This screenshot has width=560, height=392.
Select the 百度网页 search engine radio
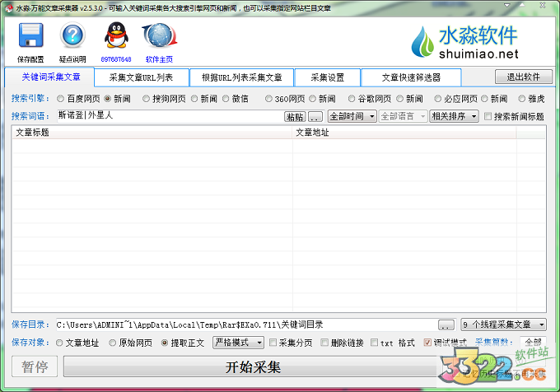click(60, 99)
